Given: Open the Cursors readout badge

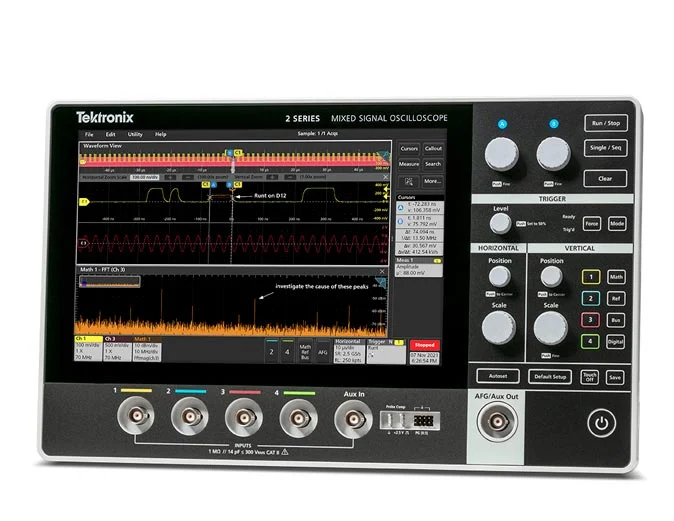Looking at the screenshot, I should click(419, 224).
